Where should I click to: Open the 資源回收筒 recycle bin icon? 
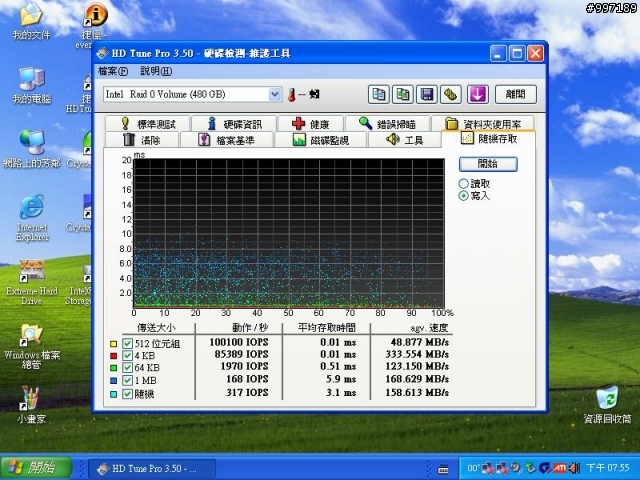tap(607, 405)
